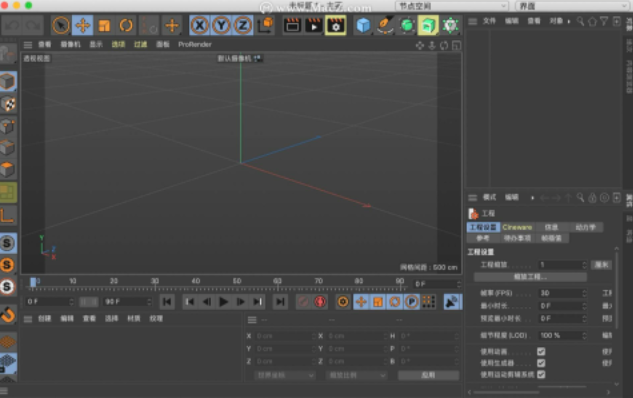Viewport: 633px width, 398px height.
Task: Click the red record keyframe button
Action: pos(320,302)
